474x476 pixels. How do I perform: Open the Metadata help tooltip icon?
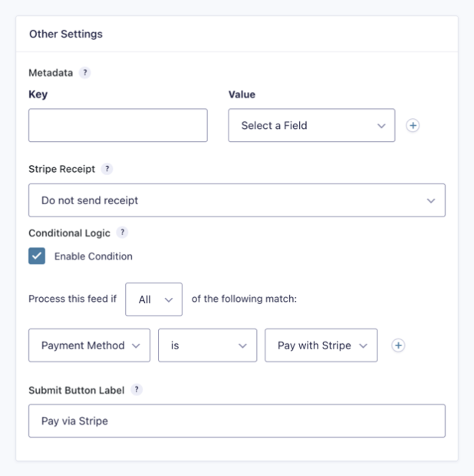[x=85, y=73]
